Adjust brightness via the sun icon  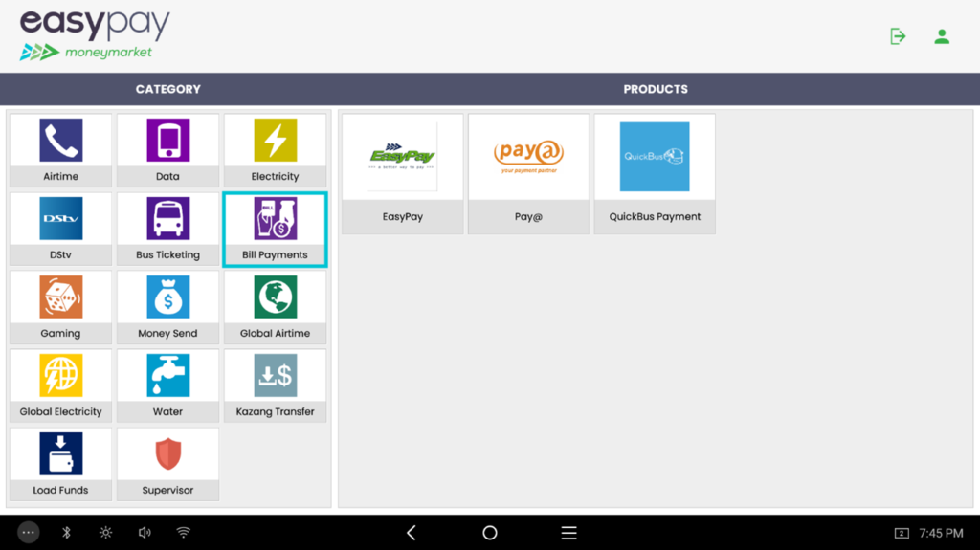105,533
